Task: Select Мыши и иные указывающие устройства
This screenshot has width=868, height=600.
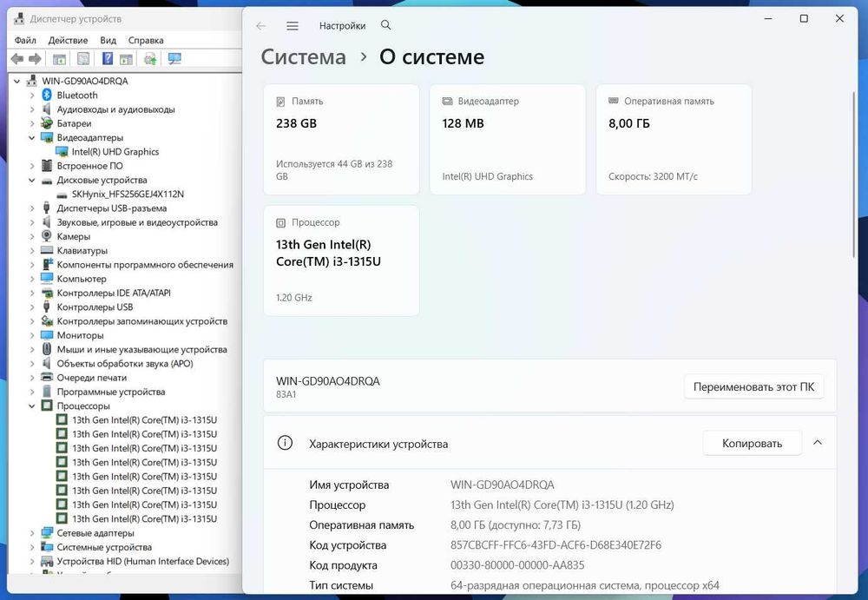Action: (141, 350)
